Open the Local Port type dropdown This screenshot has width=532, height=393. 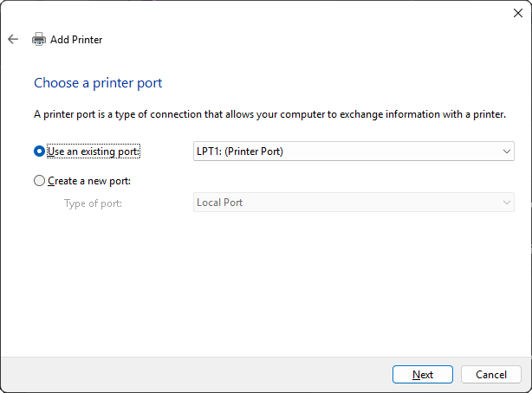click(x=354, y=203)
